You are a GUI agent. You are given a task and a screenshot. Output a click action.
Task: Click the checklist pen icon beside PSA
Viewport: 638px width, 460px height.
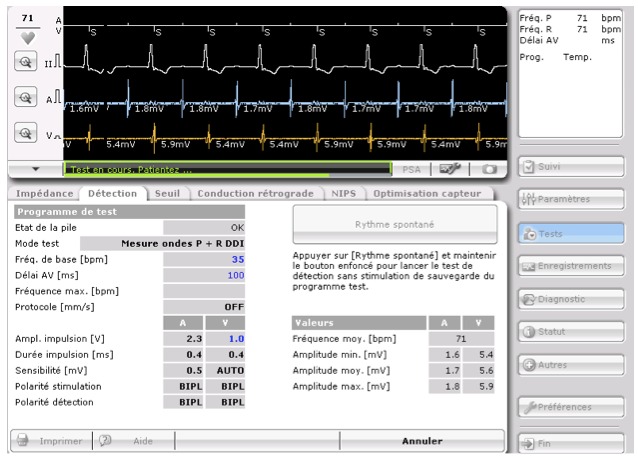[x=453, y=170]
